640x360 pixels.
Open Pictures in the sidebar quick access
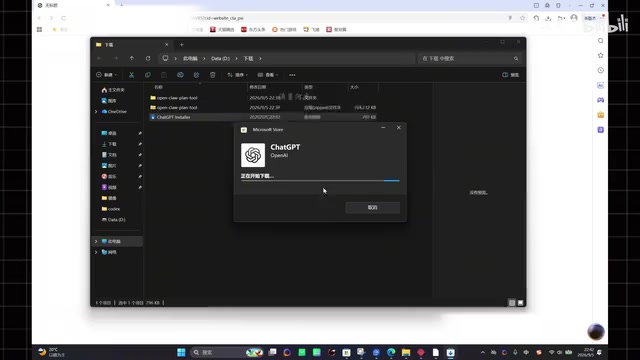point(109,166)
